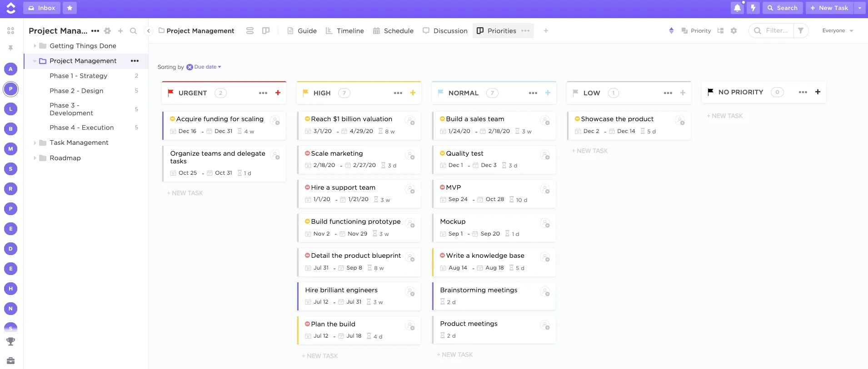This screenshot has height=369, width=868.
Task: Add task to URGENT column with plus icon
Action: coord(278,93)
